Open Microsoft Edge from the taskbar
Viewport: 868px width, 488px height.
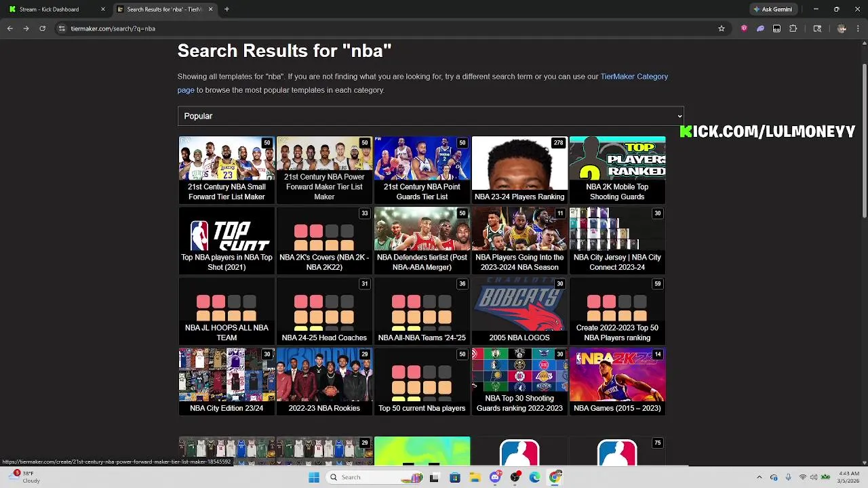point(535,477)
